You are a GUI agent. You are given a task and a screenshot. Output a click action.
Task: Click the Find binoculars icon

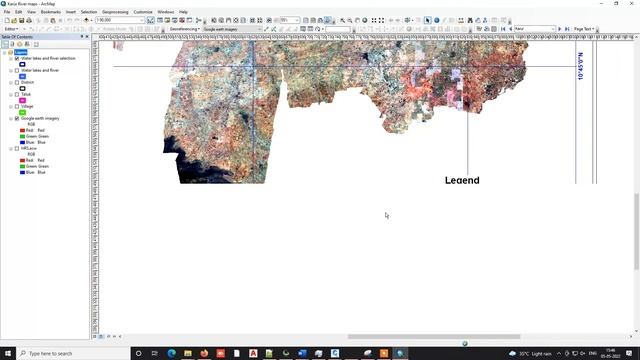pyautogui.click(x=470, y=20)
